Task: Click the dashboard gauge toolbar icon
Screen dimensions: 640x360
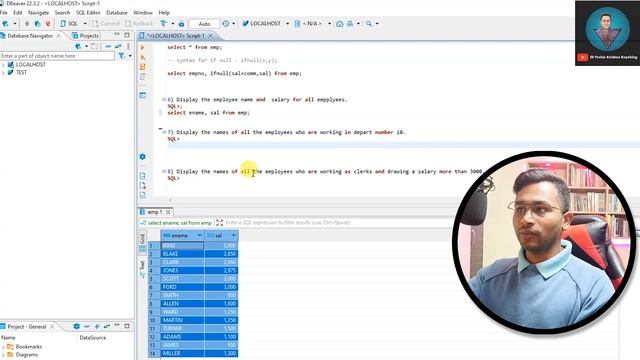Action: 340,24
